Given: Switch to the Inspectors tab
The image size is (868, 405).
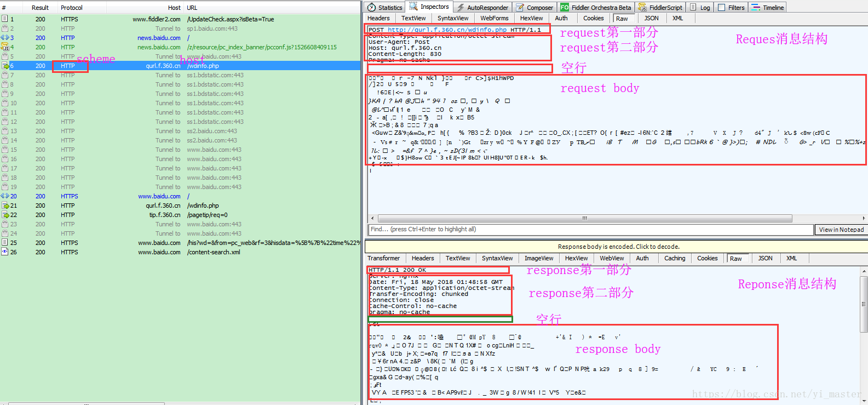Looking at the screenshot, I should [429, 7].
